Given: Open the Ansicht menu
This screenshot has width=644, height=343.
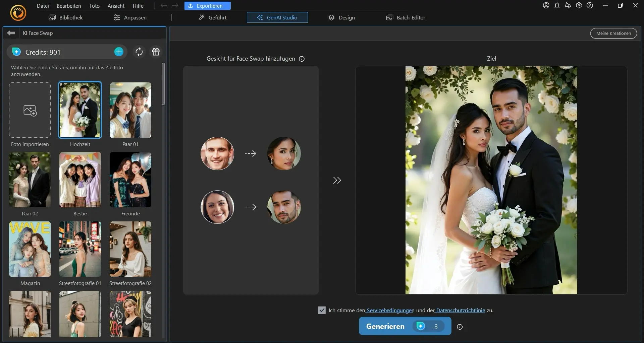Looking at the screenshot, I should pos(116,6).
